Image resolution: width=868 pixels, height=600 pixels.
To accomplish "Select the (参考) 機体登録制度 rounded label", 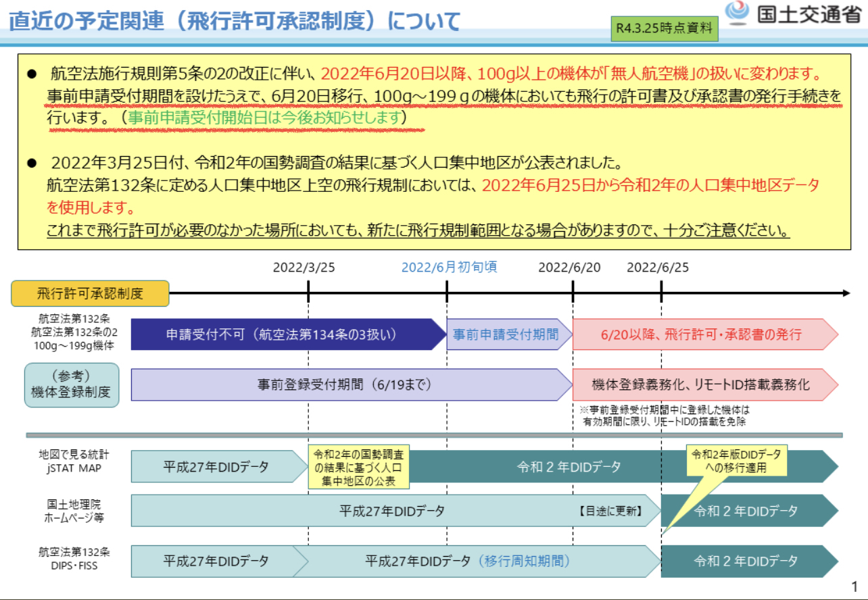I will (x=72, y=385).
